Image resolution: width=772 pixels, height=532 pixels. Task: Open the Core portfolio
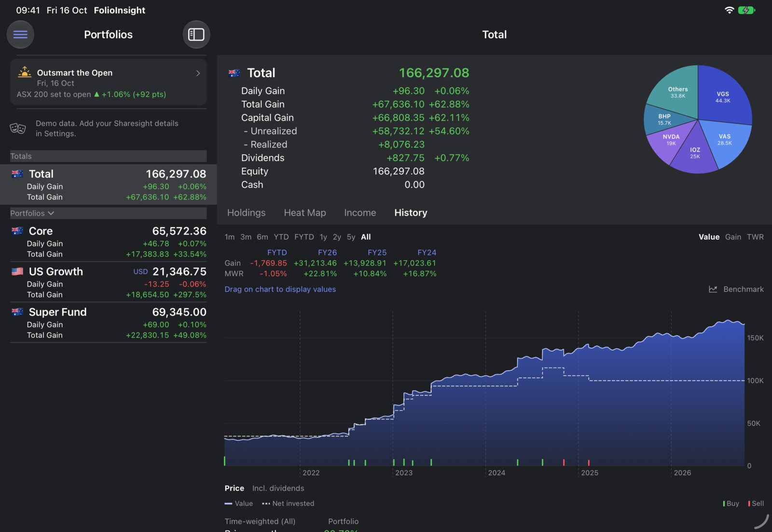tap(109, 242)
